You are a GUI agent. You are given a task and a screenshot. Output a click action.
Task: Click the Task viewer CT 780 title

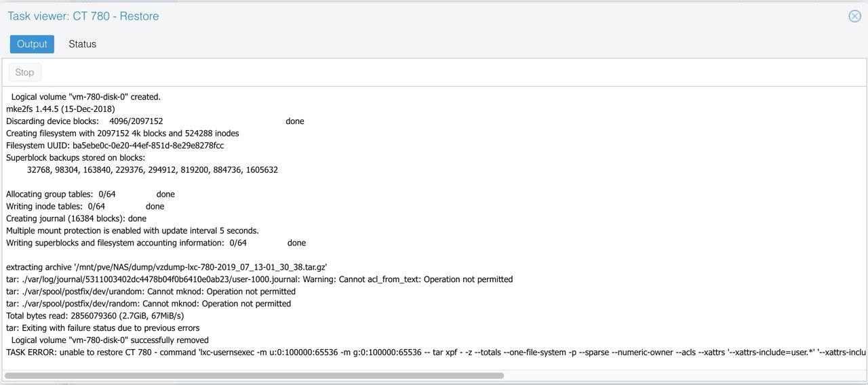coord(83,16)
